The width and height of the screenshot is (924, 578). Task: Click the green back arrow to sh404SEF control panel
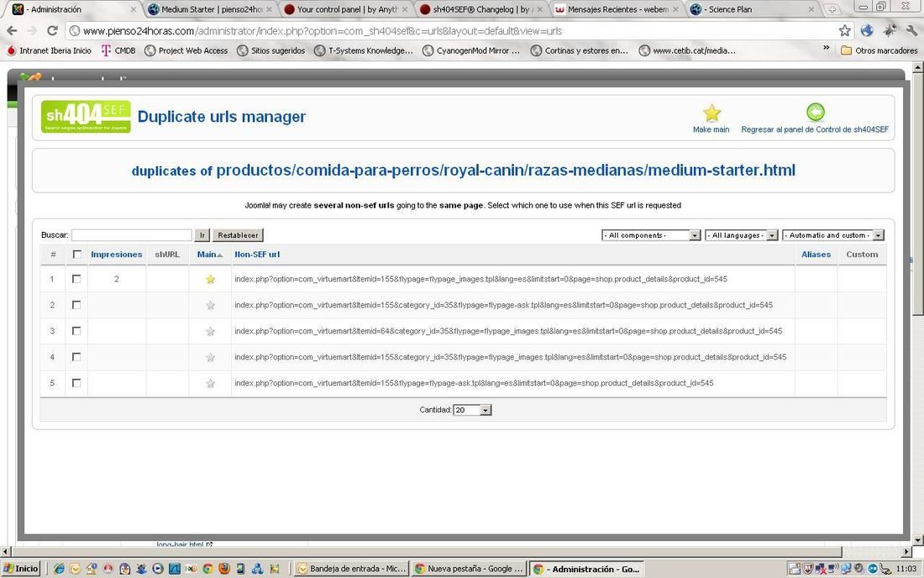pos(815,112)
